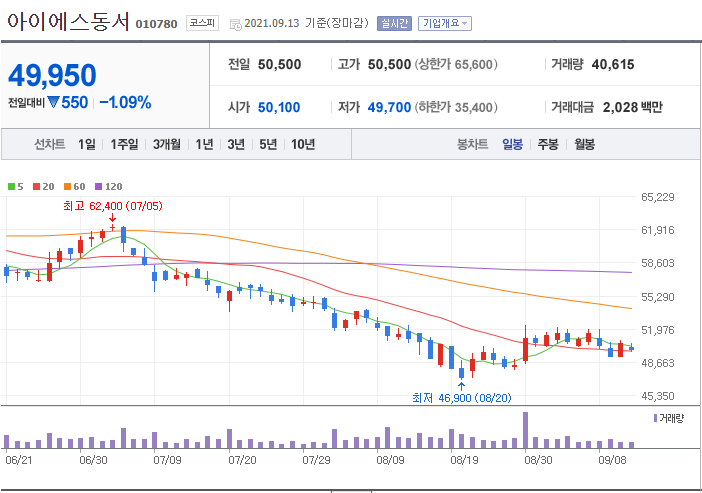Click the 실시간 real-time button
Viewport: 702px width, 493px height.
(394, 23)
